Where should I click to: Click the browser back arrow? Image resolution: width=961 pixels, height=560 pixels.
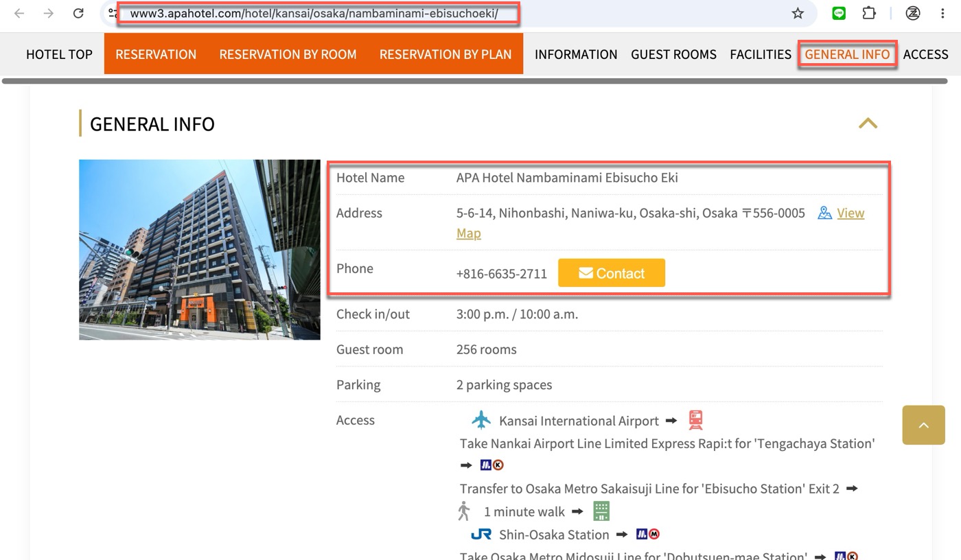tap(19, 13)
